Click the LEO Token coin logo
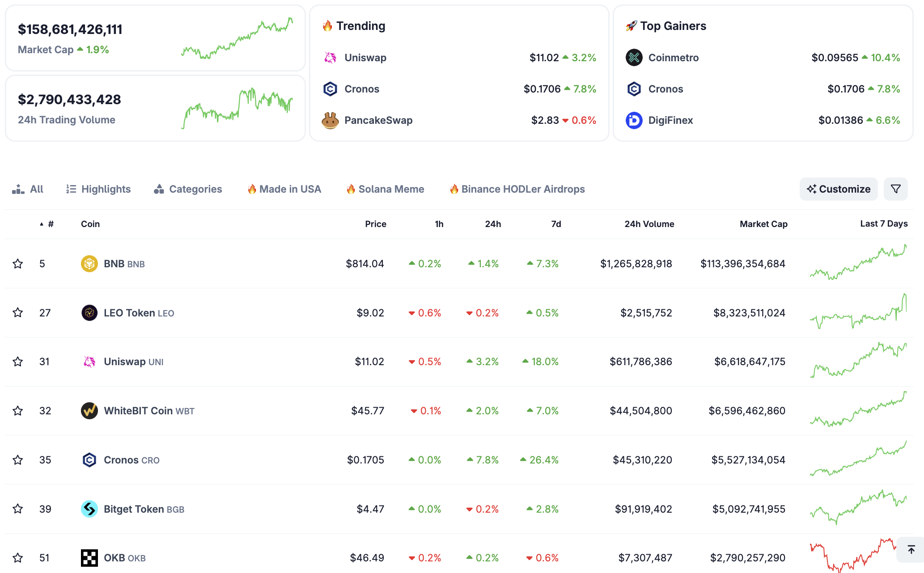 [x=89, y=313]
